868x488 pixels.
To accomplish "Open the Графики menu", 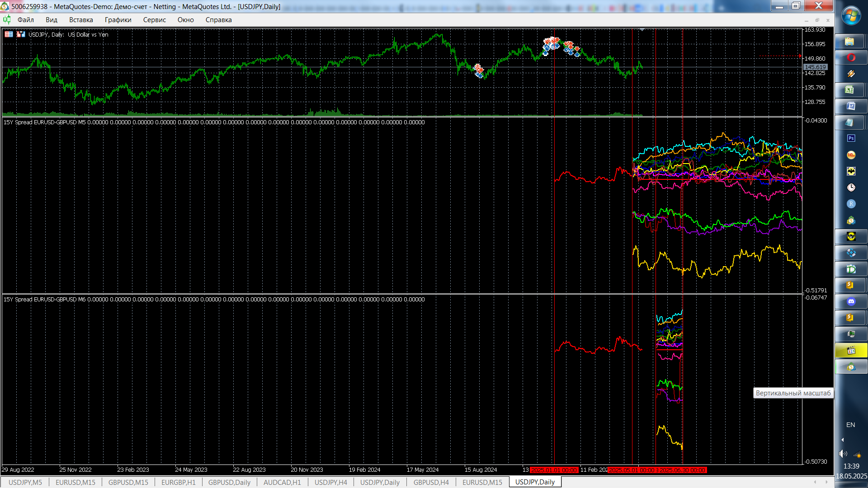I will pos(118,20).
